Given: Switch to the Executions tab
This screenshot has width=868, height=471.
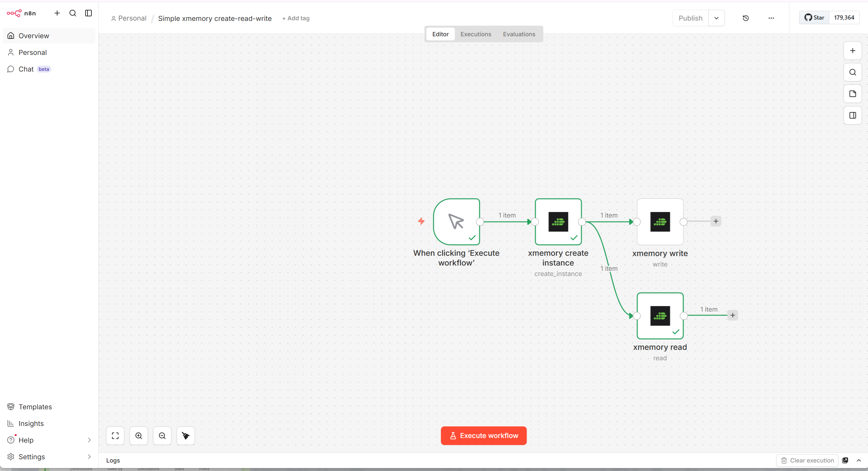Looking at the screenshot, I should [x=476, y=34].
